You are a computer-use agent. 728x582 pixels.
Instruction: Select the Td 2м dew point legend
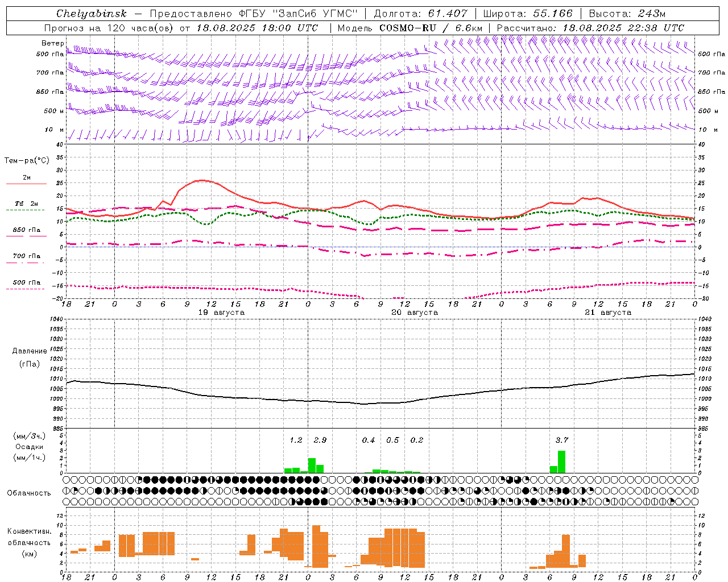[26, 206]
